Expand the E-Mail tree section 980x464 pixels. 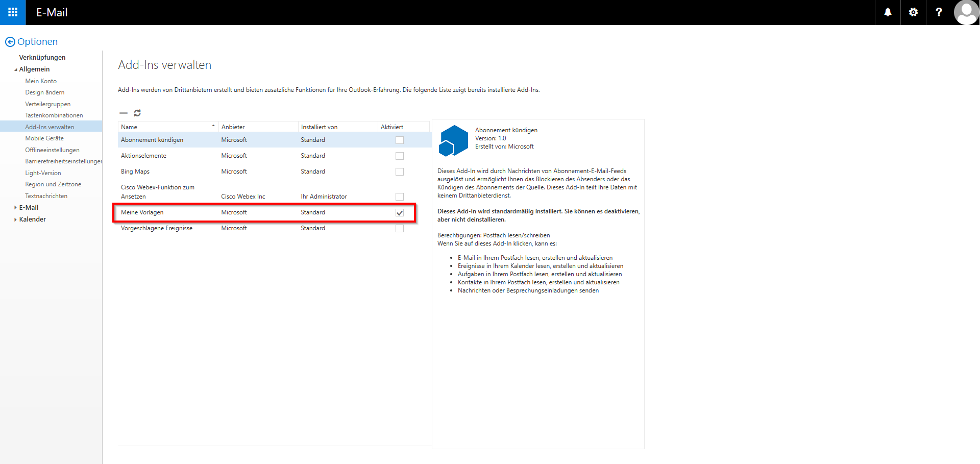coord(16,208)
